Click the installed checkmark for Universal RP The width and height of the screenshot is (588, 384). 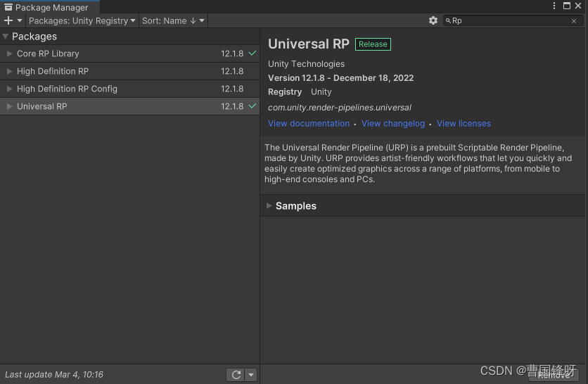click(x=253, y=106)
